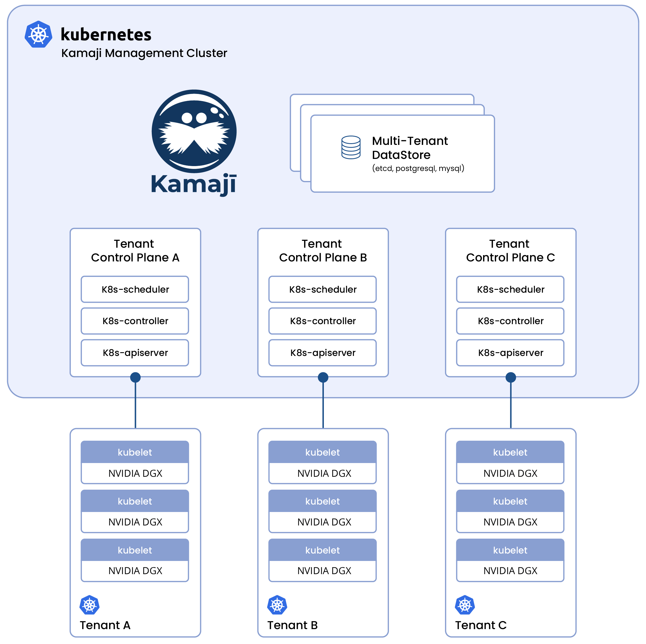Click the Kubernetes wheel icon top left
The image size is (646, 644).
38,34
